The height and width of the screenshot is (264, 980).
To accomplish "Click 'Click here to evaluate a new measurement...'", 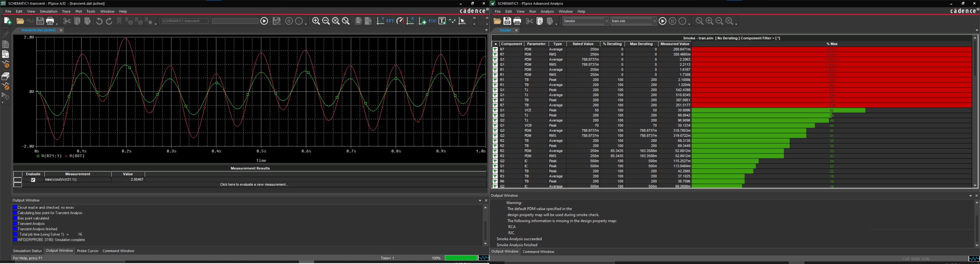I will pos(254,185).
